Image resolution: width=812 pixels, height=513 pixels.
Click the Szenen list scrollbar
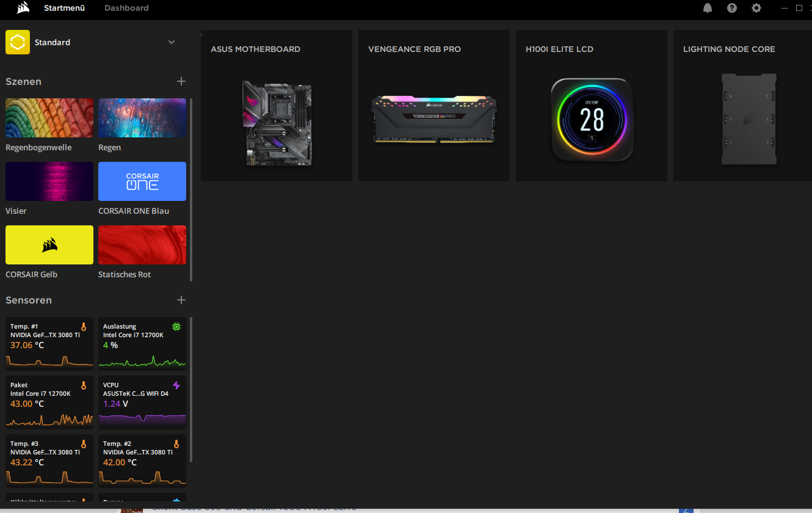tap(191, 189)
